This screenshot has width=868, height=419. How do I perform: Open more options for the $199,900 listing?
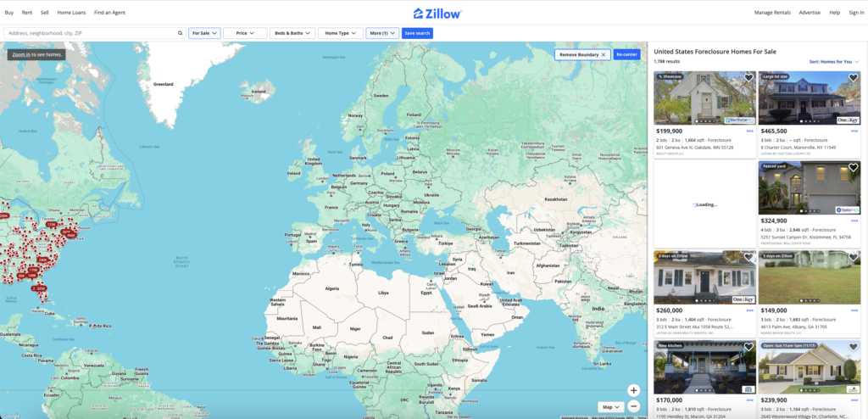[x=749, y=131]
